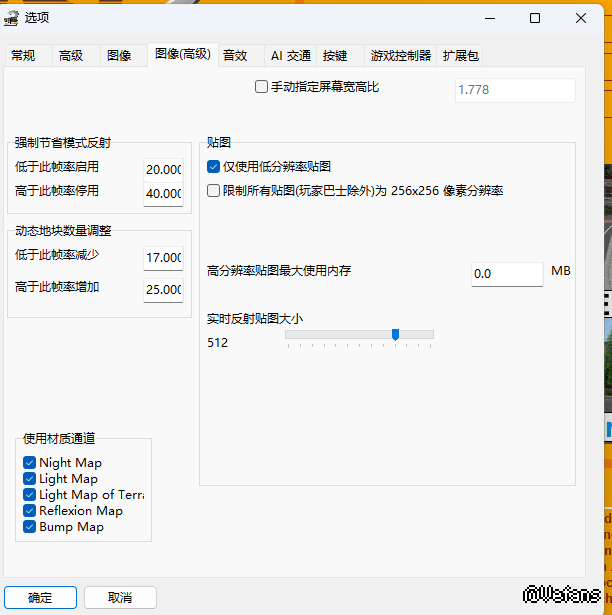
Task: Enable 手动指定屏幕宽高比 checkbox
Action: (261, 87)
